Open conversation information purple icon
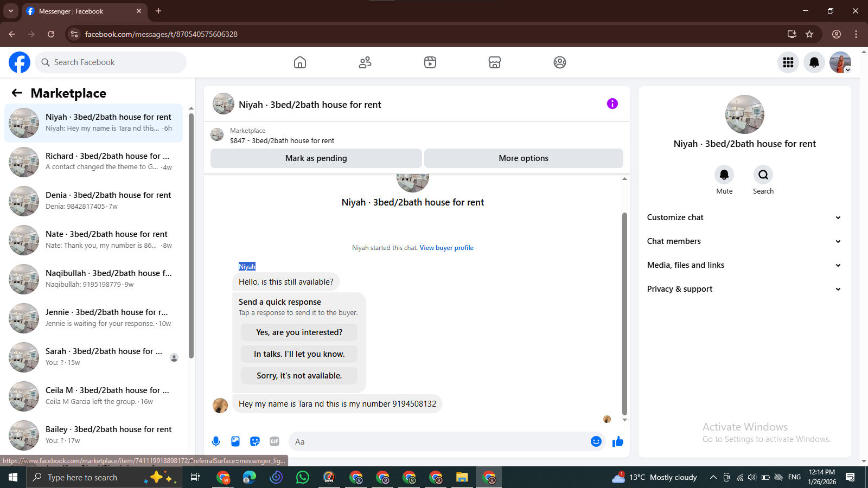 tap(612, 104)
